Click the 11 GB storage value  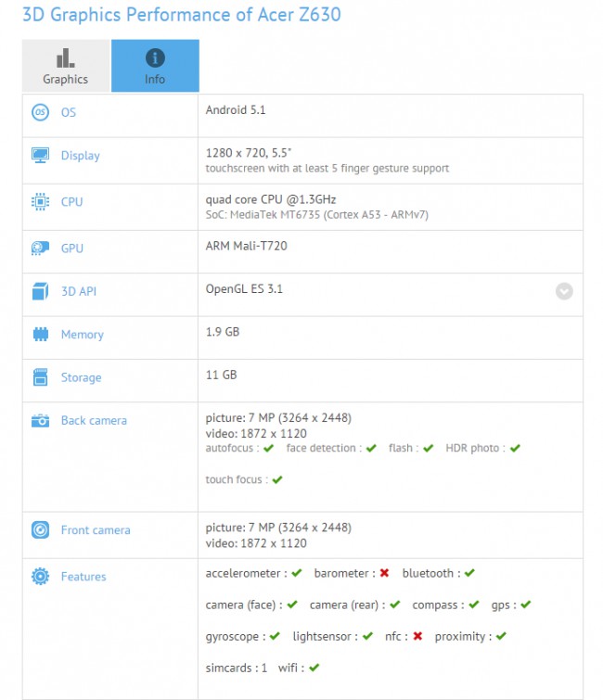coord(221,375)
